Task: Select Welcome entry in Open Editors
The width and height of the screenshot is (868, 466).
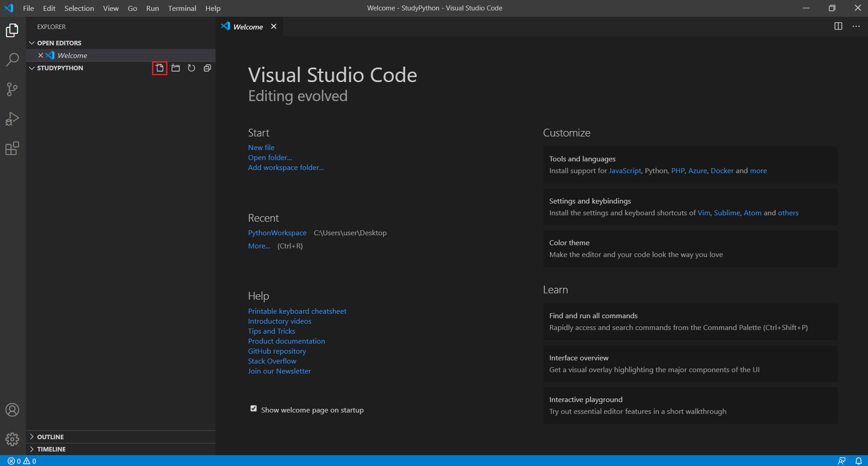Action: 121,55
